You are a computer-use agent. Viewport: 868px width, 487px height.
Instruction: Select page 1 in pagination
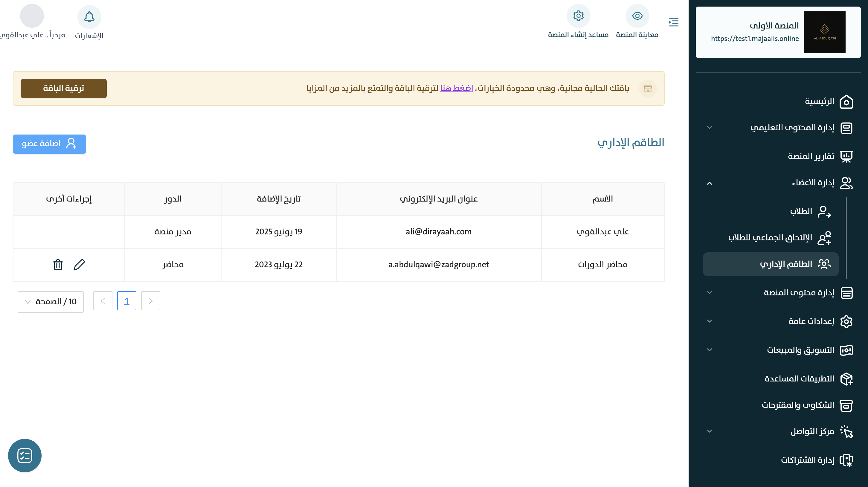(126, 301)
